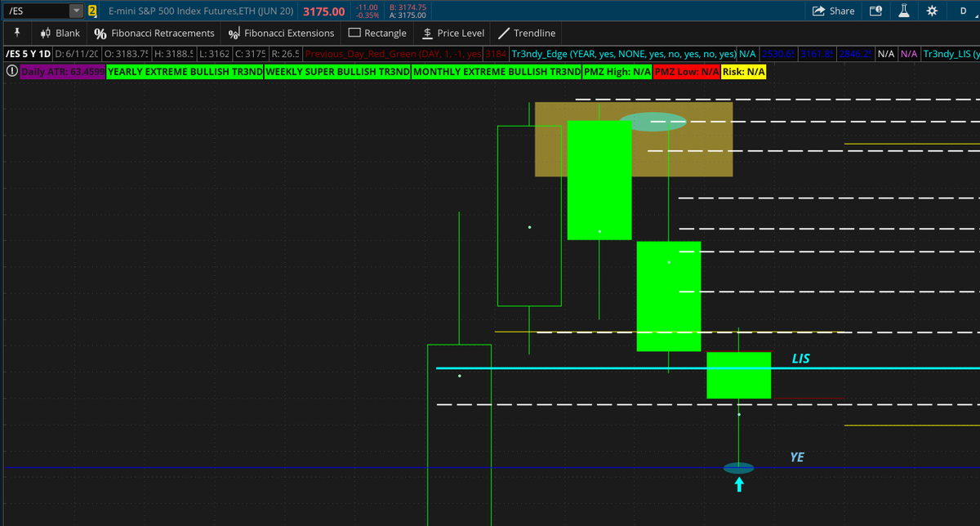Click WEEKLY SUPER BULLISH TR3ND label
The width and height of the screenshot is (980, 526).
pos(337,72)
